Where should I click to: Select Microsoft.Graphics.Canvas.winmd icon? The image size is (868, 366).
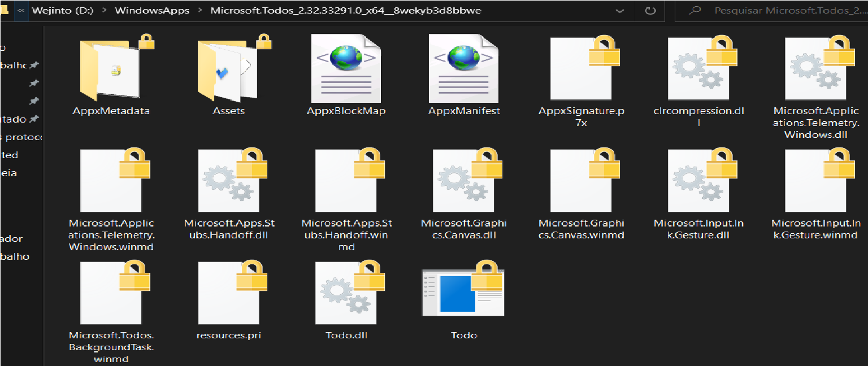(x=585, y=180)
